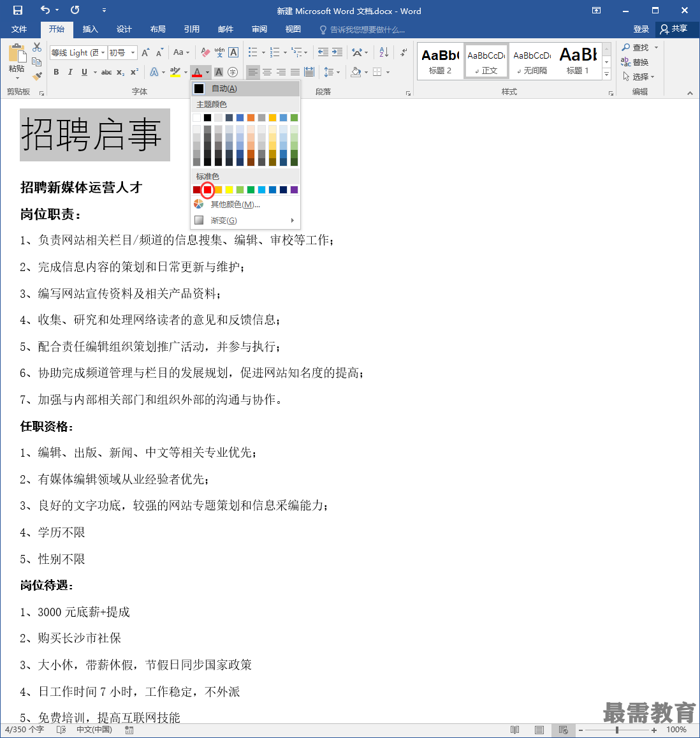The width and height of the screenshot is (700, 738).
Task: Open Change Case Aa dropdown
Action: tap(181, 52)
